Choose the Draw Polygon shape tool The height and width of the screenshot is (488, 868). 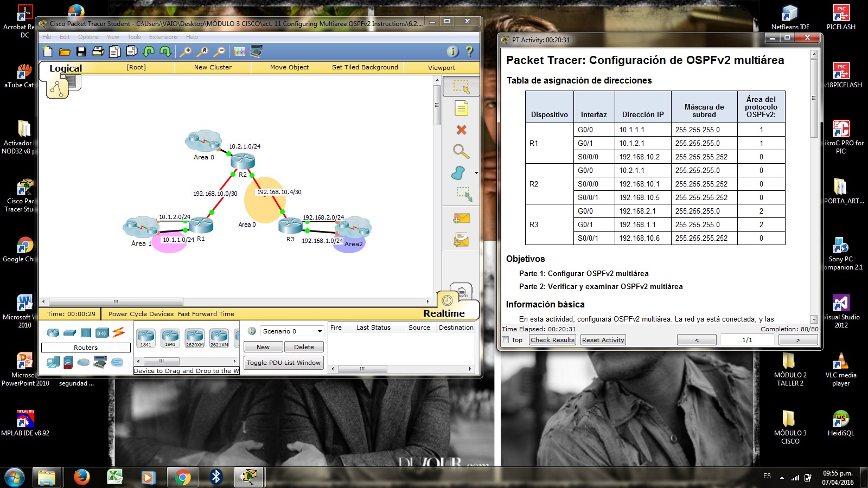pyautogui.click(x=458, y=173)
